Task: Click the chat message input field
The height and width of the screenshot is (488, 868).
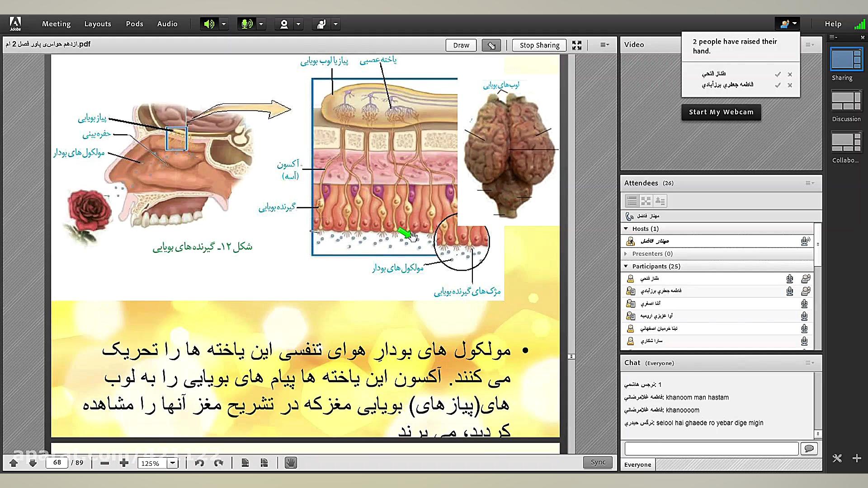Action: [712, 449]
